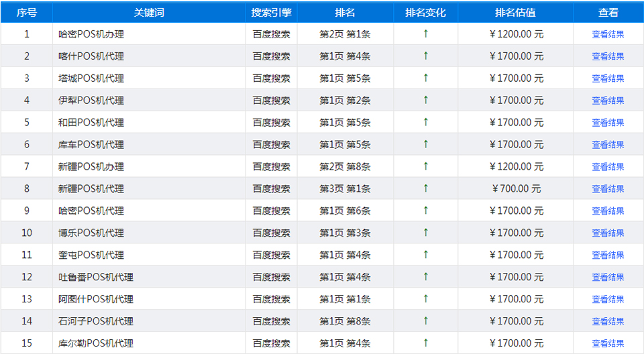Click the rank-change arrow for 阿图什POS机代理
Viewport: 644px width, 354px height.
425,298
